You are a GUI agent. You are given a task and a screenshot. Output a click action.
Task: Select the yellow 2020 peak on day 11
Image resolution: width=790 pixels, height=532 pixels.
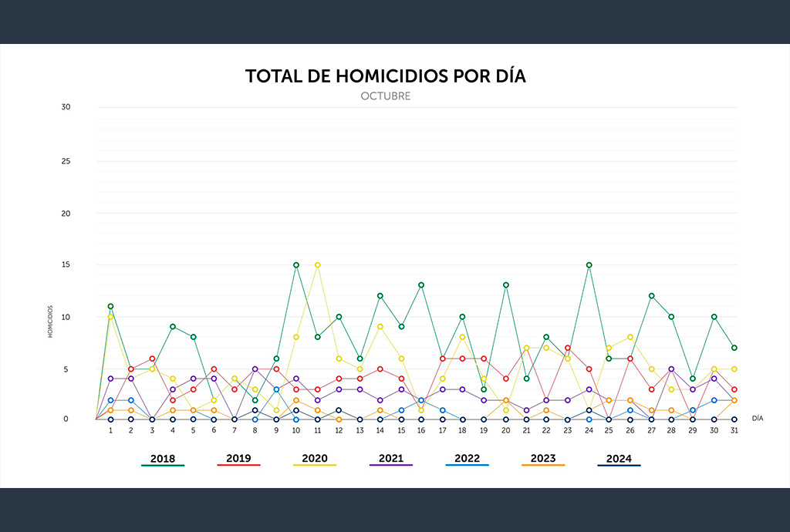[x=317, y=265]
